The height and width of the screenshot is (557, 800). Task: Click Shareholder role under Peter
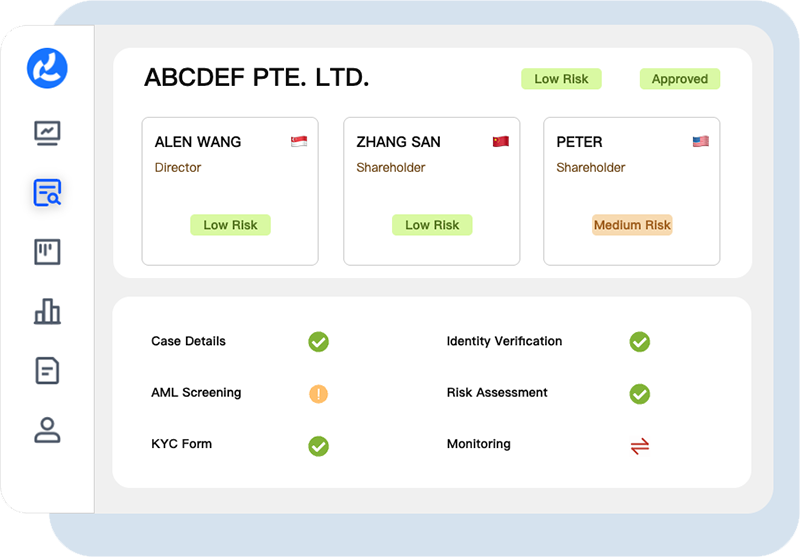(590, 168)
